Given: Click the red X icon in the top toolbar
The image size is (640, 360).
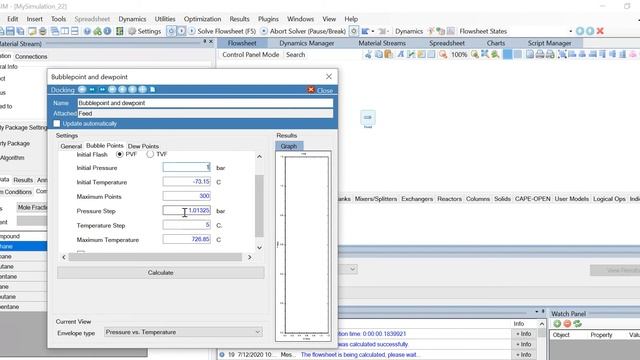Looking at the screenshot, I should [x=600, y=31].
